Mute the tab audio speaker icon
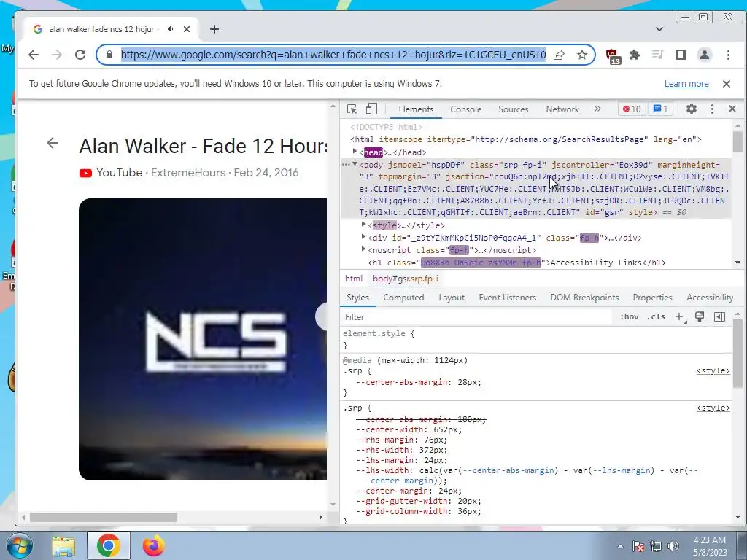Image resolution: width=747 pixels, height=560 pixels. click(171, 29)
